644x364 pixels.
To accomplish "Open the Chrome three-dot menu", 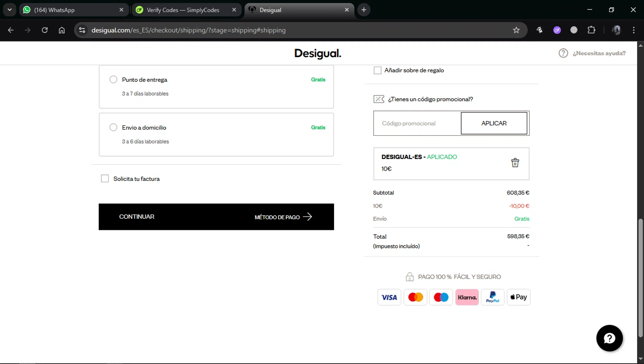I will coord(634,30).
